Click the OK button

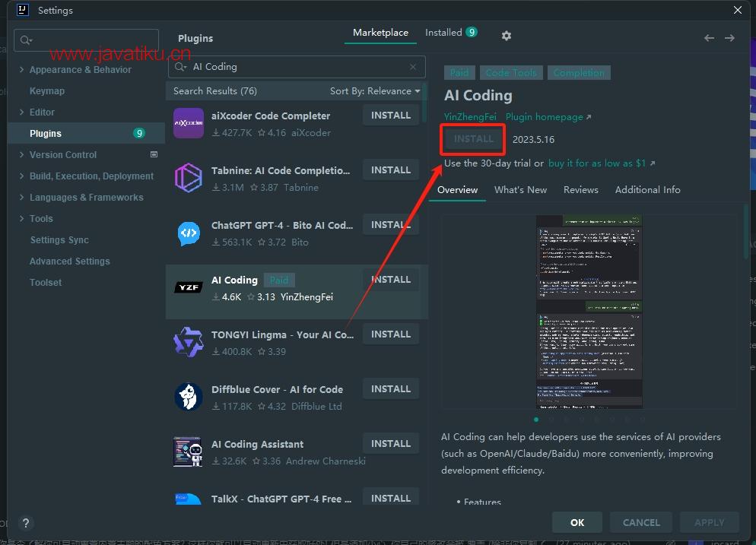[577, 523]
